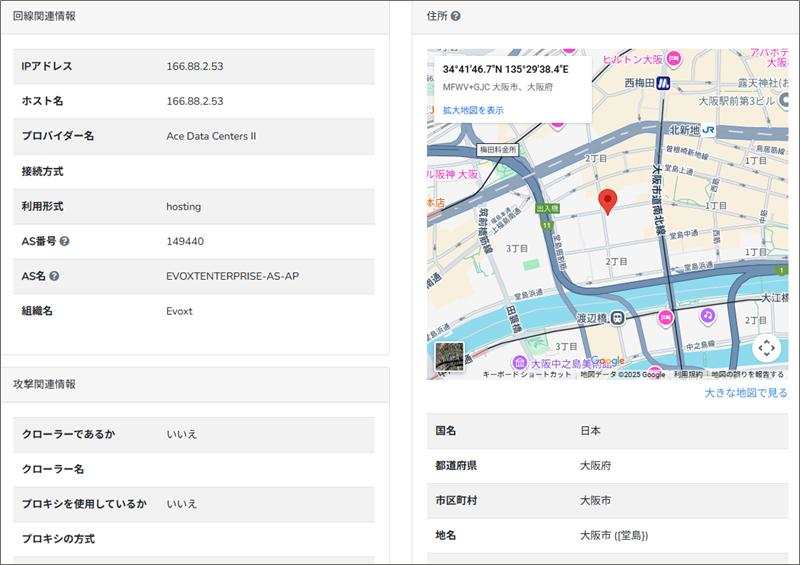Switch to satellite view thumbnail
Image resolution: width=800 pixels, height=565 pixels.
click(449, 357)
